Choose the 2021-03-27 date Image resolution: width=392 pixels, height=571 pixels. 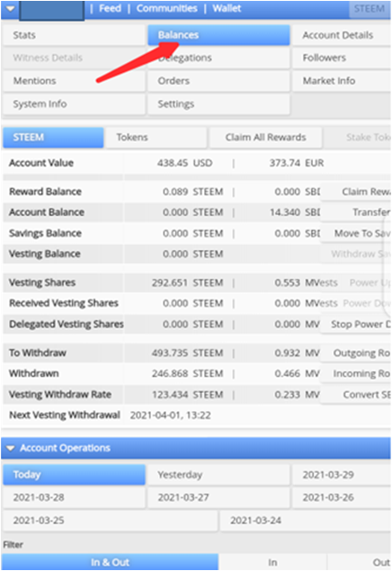point(218,497)
